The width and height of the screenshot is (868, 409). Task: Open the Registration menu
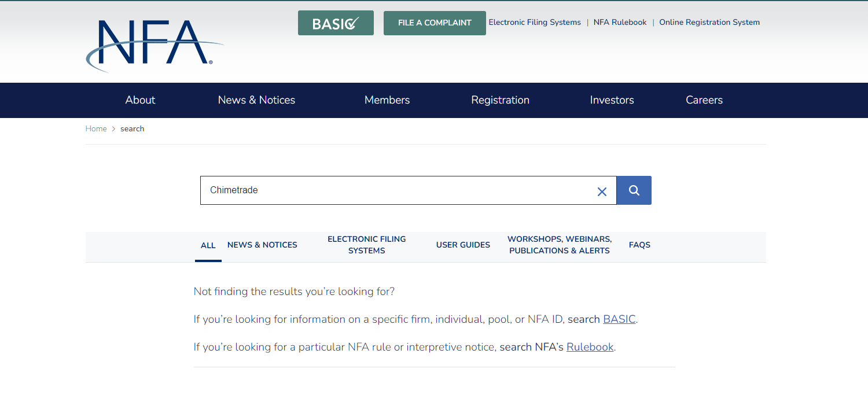click(500, 100)
